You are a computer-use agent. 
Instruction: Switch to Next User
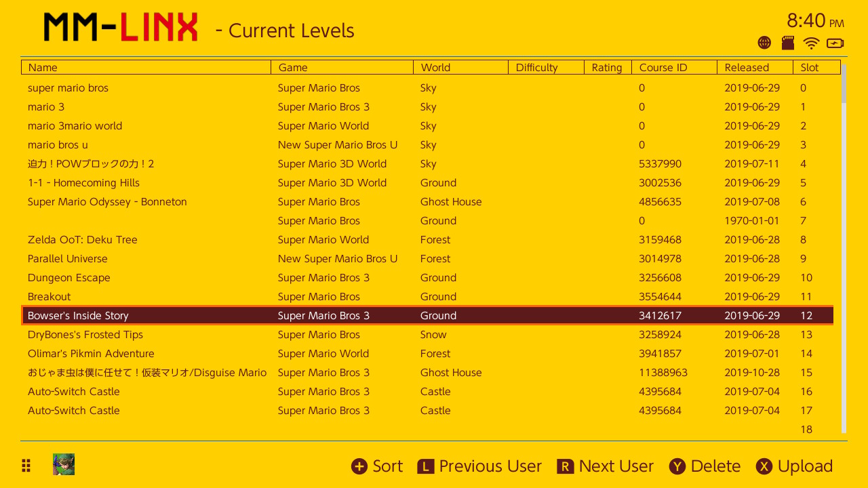click(x=616, y=466)
